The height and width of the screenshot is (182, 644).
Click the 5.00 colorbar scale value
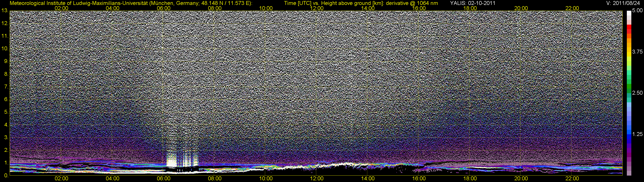pos(637,10)
